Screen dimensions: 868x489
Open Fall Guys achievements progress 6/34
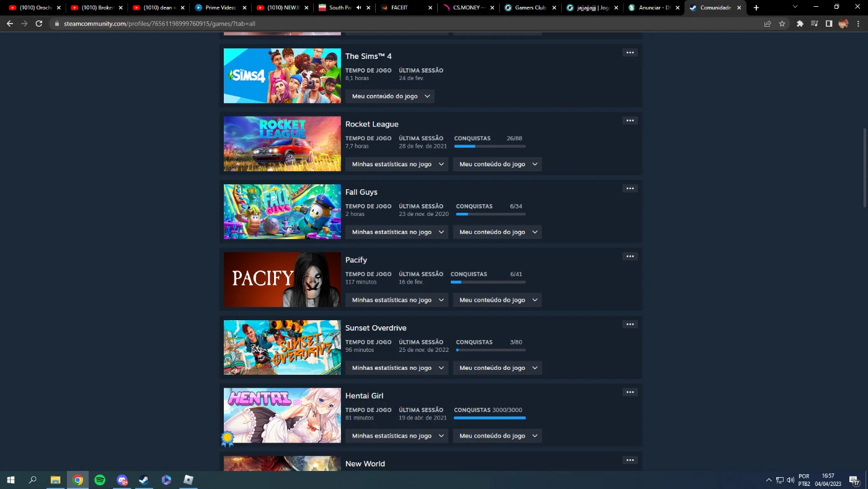pyautogui.click(x=490, y=210)
